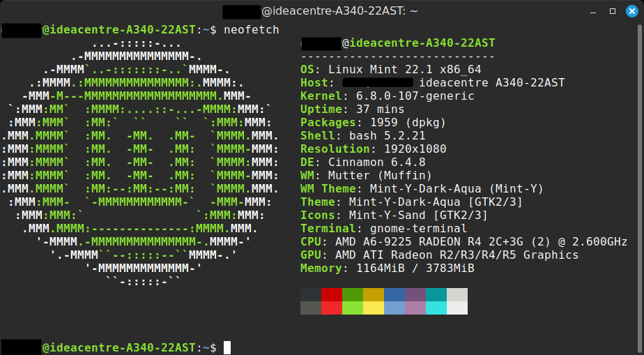Screen dimensions: 644x355
Task: Click the cursor block at the bottom prompt
Action: point(227,347)
